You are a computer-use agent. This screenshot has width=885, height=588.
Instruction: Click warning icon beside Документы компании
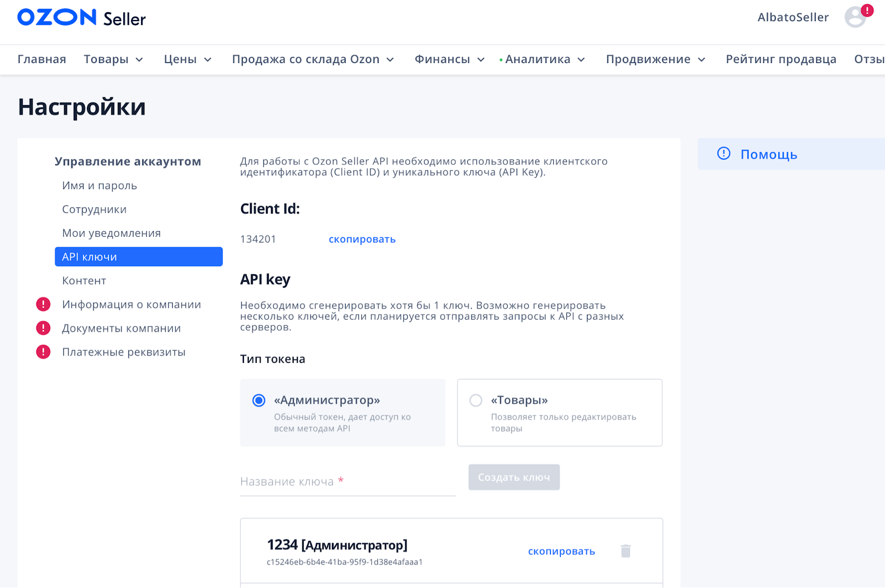(x=43, y=328)
